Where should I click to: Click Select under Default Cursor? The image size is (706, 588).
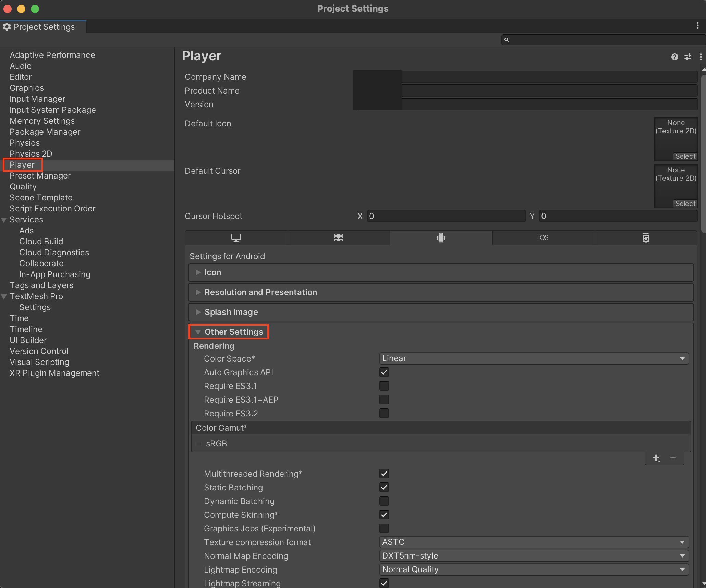point(685,204)
